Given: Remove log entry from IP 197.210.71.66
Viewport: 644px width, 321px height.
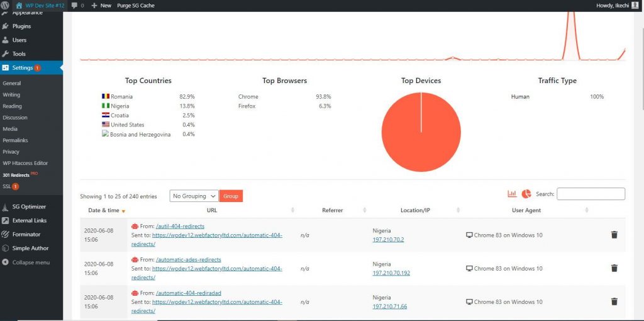Looking at the screenshot, I should [x=614, y=301].
